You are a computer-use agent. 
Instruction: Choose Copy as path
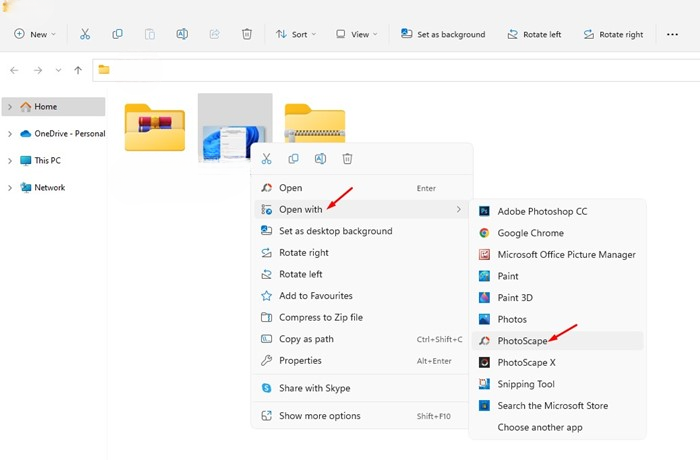[x=361, y=339]
